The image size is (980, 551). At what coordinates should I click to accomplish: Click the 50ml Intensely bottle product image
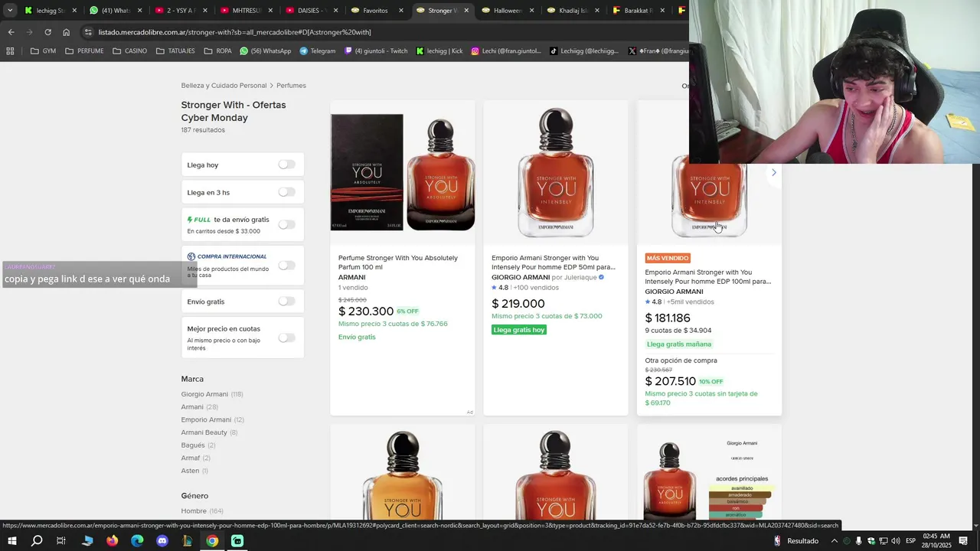[556, 172]
